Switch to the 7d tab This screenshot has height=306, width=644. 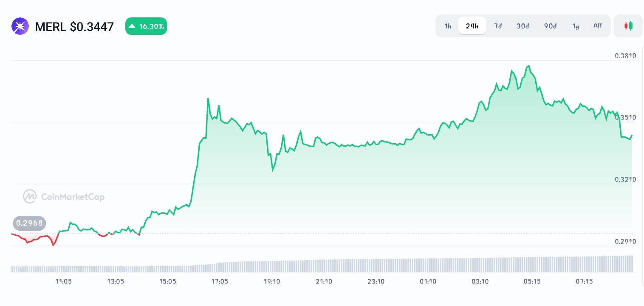pyautogui.click(x=498, y=26)
